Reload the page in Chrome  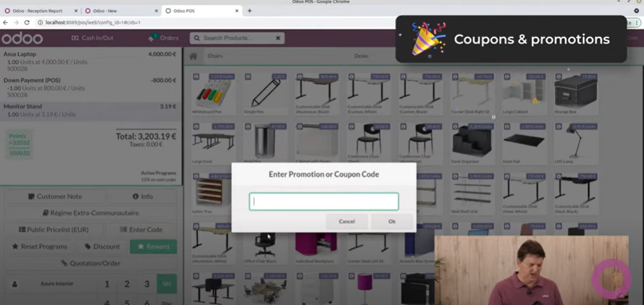click(27, 23)
